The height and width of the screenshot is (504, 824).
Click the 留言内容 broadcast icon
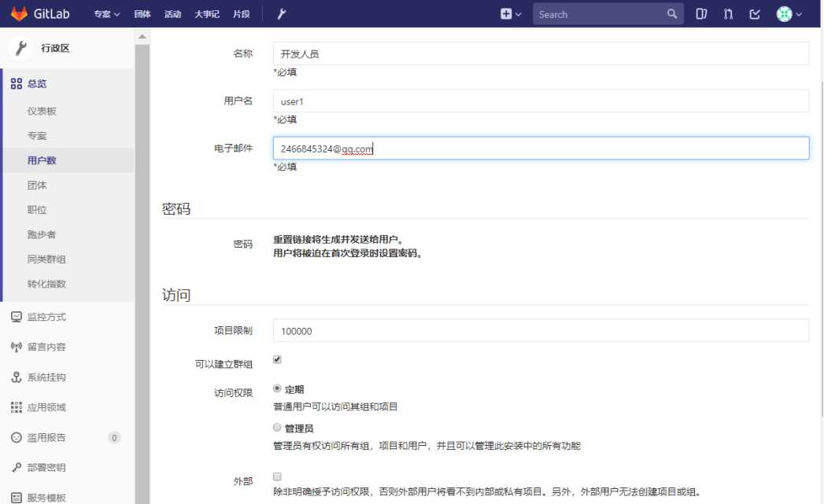[x=17, y=347]
